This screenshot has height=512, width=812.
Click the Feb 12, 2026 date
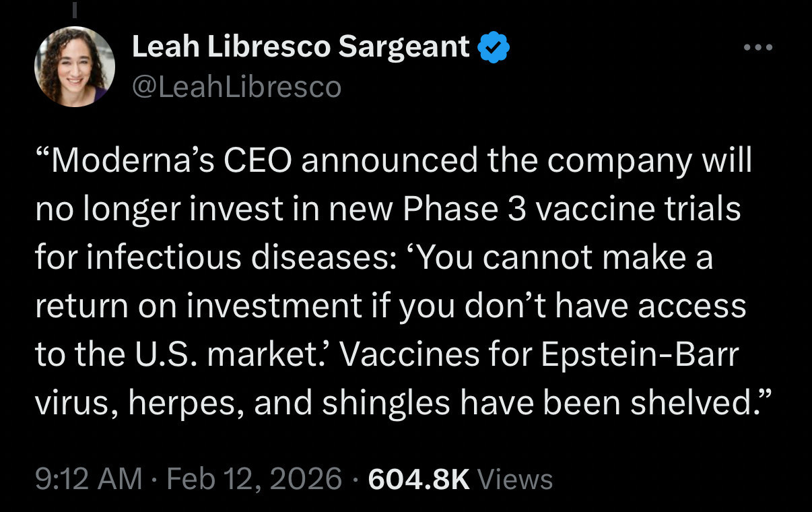click(x=253, y=479)
